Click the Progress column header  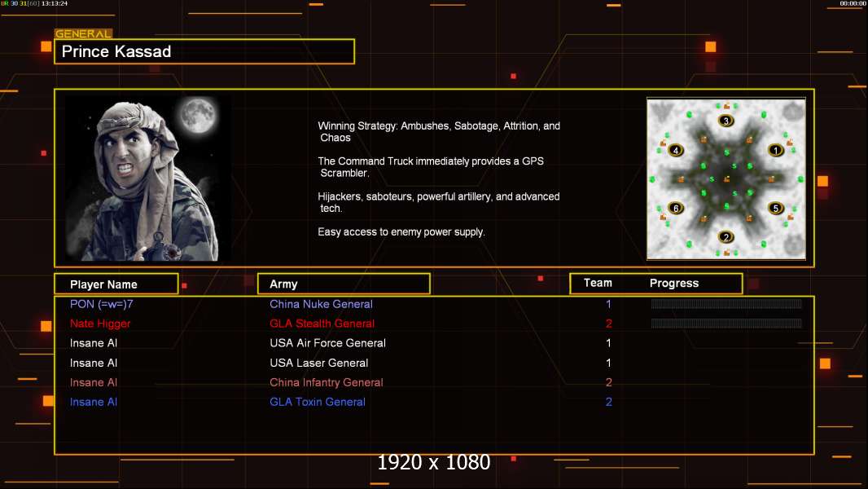point(673,283)
